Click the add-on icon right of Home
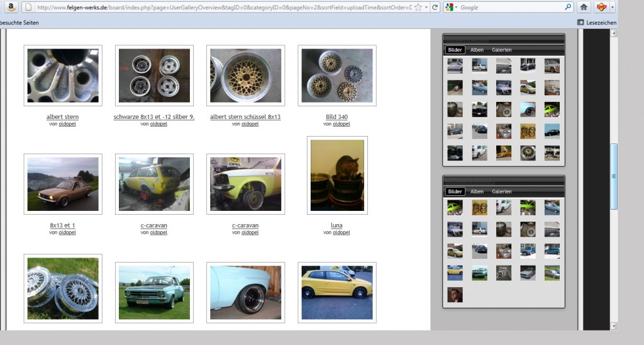Viewport: 644px width, 345px height. pos(601,7)
